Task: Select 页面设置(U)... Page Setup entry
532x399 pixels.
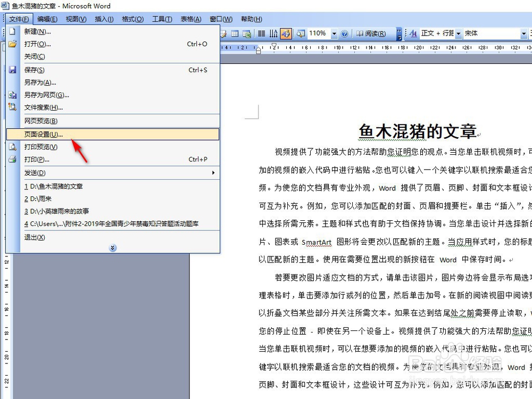Action: coord(113,135)
